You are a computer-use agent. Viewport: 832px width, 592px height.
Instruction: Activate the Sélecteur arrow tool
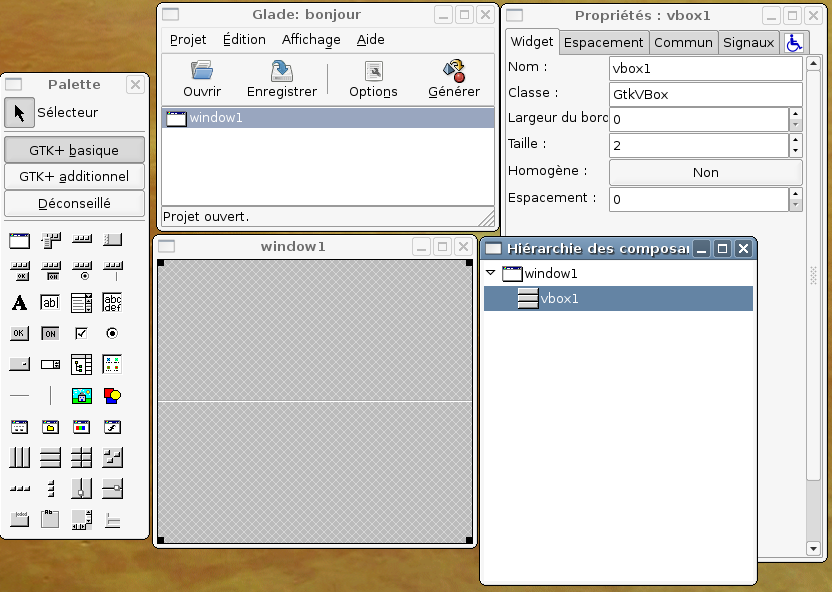[20, 112]
